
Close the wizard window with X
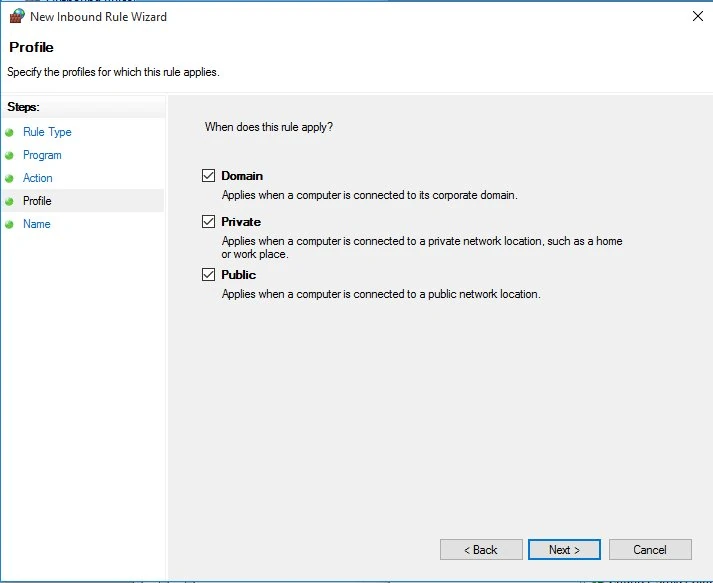coord(696,16)
